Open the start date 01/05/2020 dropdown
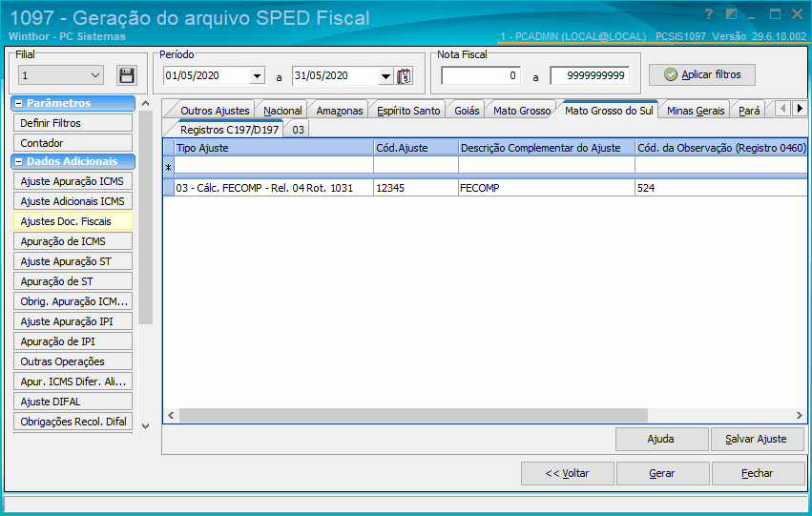The image size is (812, 516). [x=257, y=76]
